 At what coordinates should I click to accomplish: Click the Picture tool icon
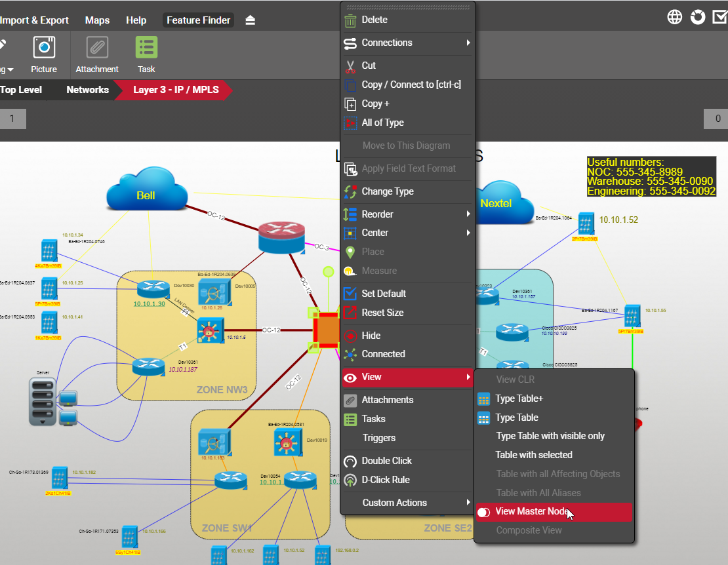pos(44,48)
